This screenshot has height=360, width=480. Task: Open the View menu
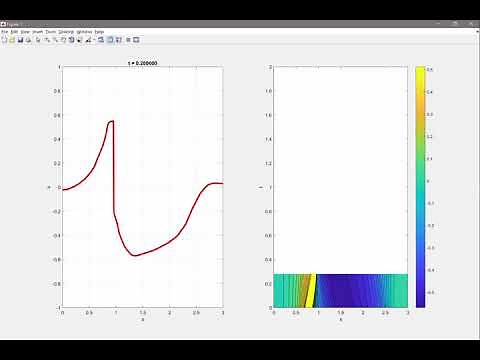point(25,32)
